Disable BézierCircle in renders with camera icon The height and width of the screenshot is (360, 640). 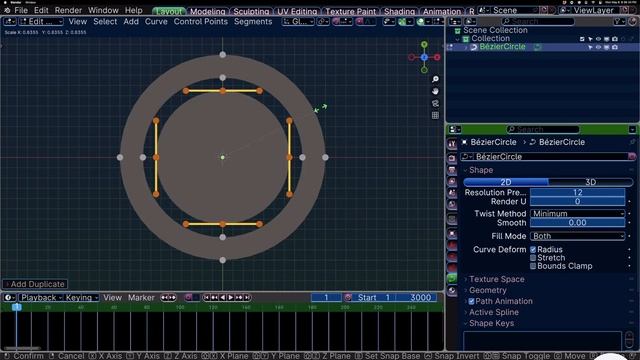coord(615,47)
